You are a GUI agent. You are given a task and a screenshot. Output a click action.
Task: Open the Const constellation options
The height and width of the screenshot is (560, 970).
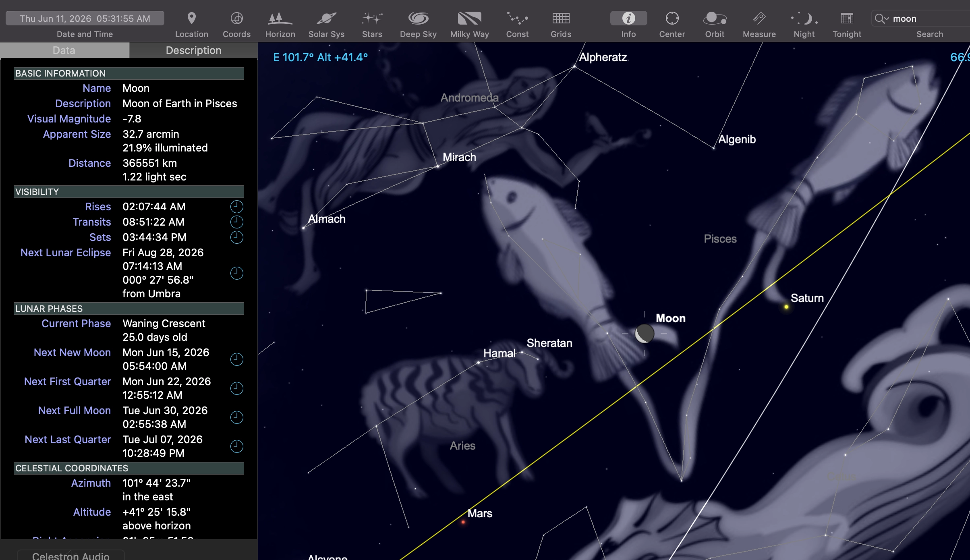(517, 19)
